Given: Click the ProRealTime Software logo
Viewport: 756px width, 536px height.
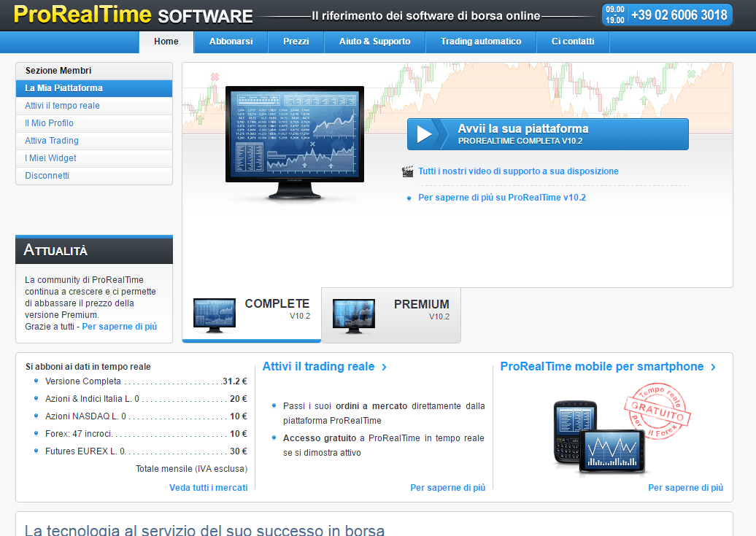Looking at the screenshot, I should 133,15.
